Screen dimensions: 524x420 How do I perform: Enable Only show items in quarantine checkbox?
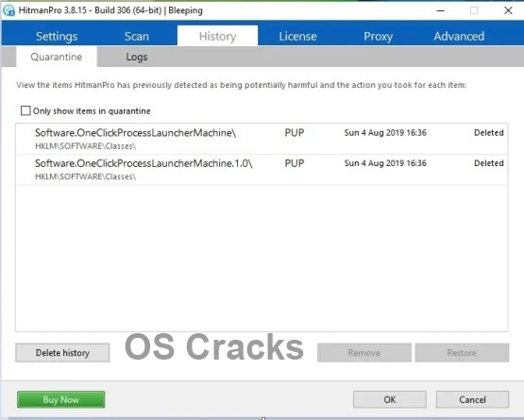coord(25,110)
